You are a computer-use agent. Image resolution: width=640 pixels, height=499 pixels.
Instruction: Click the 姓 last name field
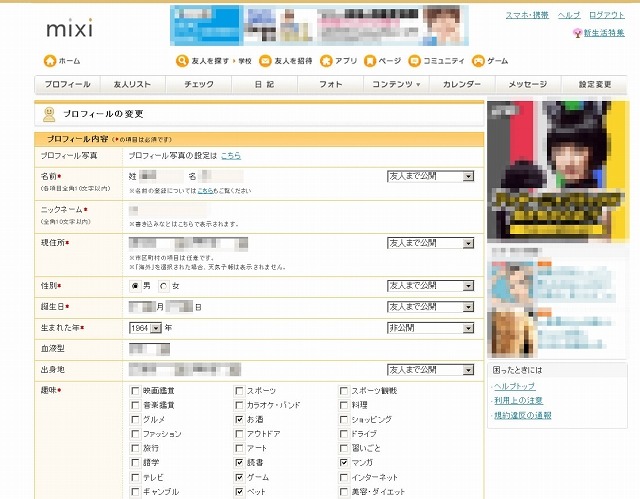[161, 176]
